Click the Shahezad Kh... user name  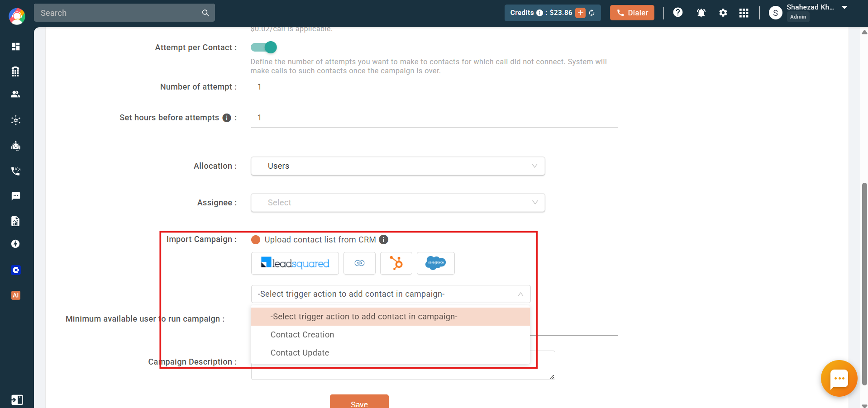tap(810, 7)
